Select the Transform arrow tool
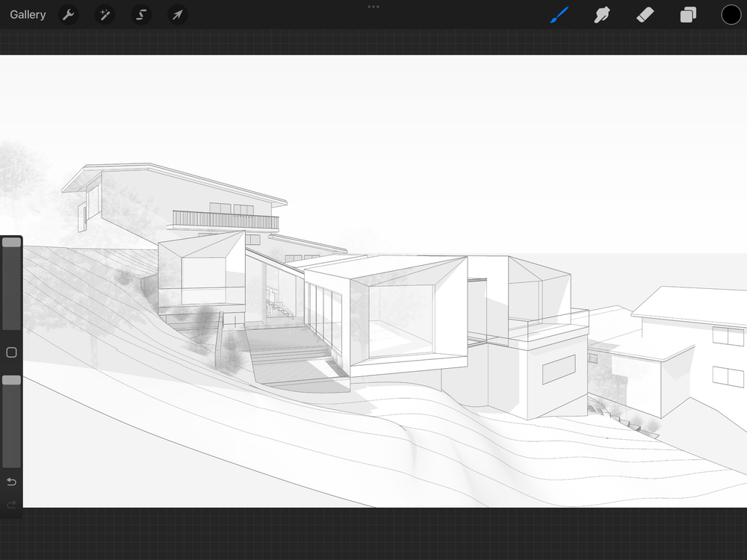The height and width of the screenshot is (560, 747). click(178, 14)
